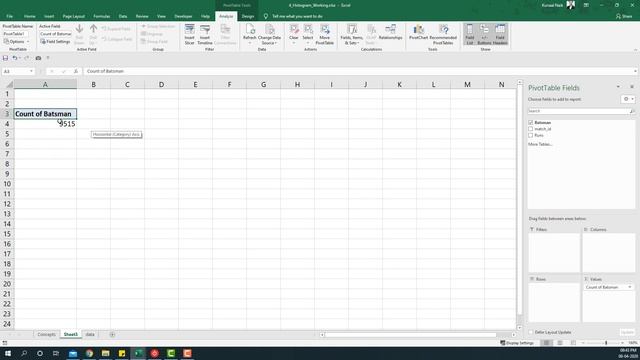
Task: Switch to the Insert ribbon tab
Action: 49,16
